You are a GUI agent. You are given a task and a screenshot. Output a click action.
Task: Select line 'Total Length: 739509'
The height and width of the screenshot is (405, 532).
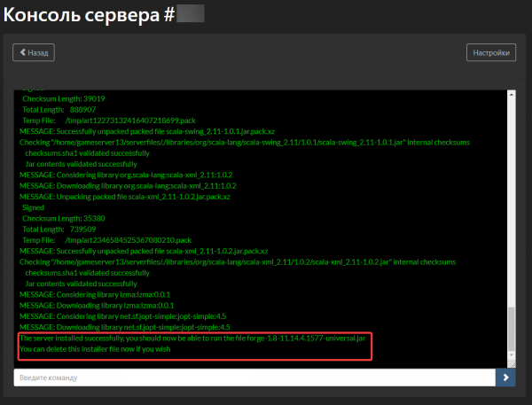point(59,230)
